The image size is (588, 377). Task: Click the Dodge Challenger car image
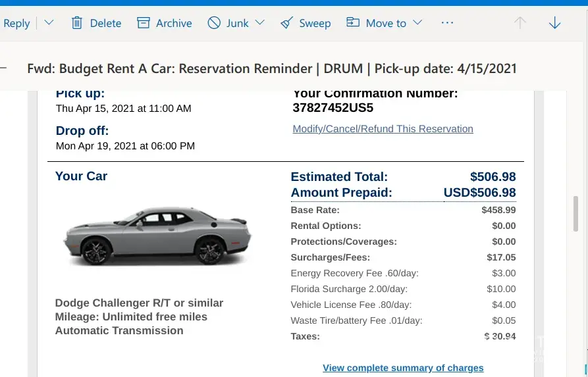tap(155, 236)
